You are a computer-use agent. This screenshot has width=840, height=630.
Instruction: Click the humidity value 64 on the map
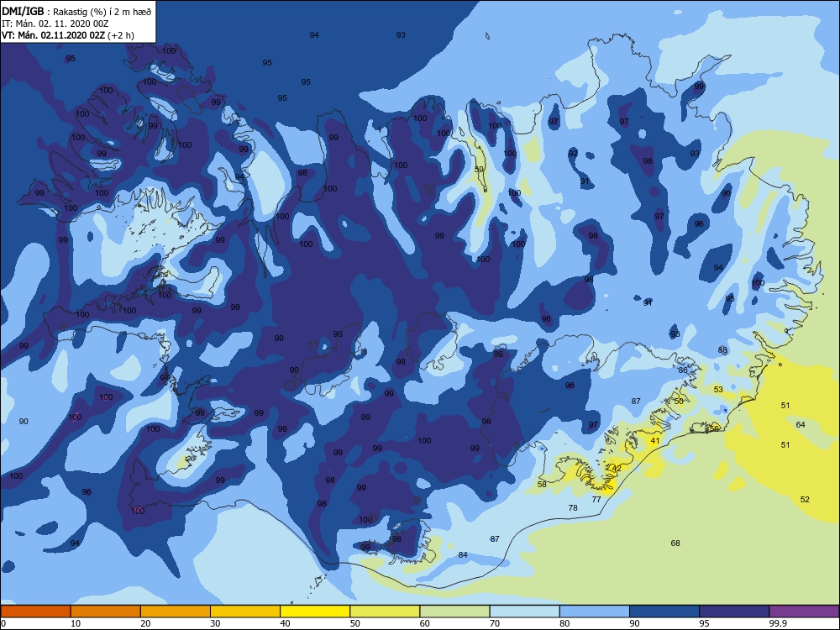pyautogui.click(x=801, y=425)
